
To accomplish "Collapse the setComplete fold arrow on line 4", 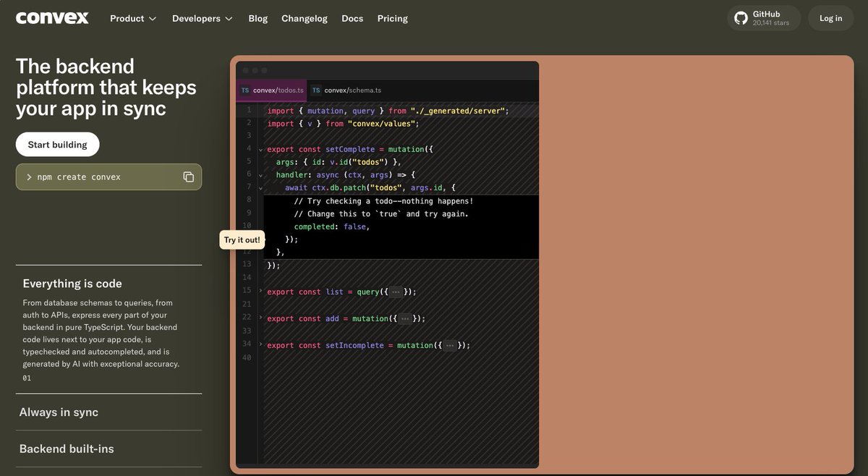I will [260, 149].
